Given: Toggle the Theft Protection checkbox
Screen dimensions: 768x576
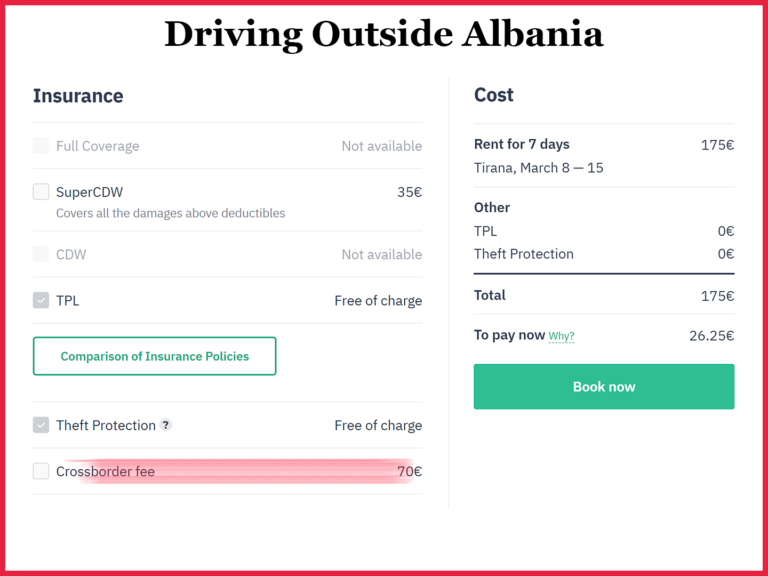Looking at the screenshot, I should click(41, 425).
